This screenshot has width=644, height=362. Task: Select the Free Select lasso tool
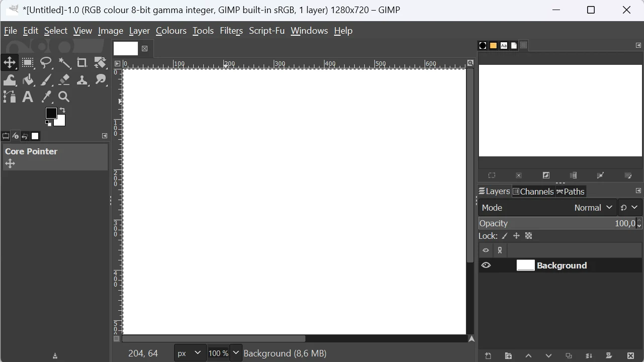tap(46, 63)
